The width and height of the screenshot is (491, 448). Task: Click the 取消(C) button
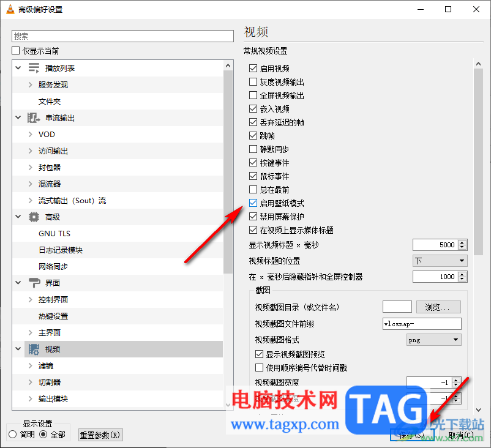(x=461, y=435)
